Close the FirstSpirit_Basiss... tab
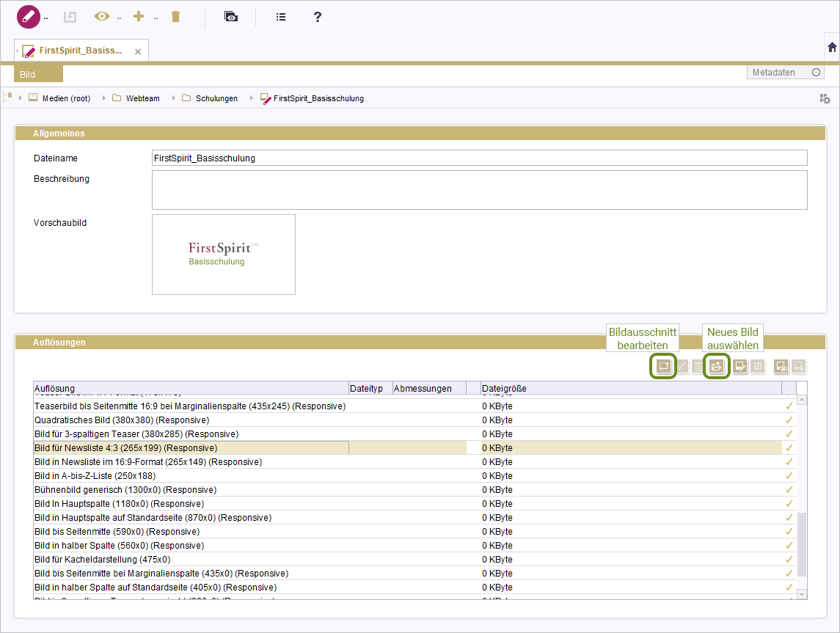Viewport: 840px width, 633px height. [x=138, y=51]
